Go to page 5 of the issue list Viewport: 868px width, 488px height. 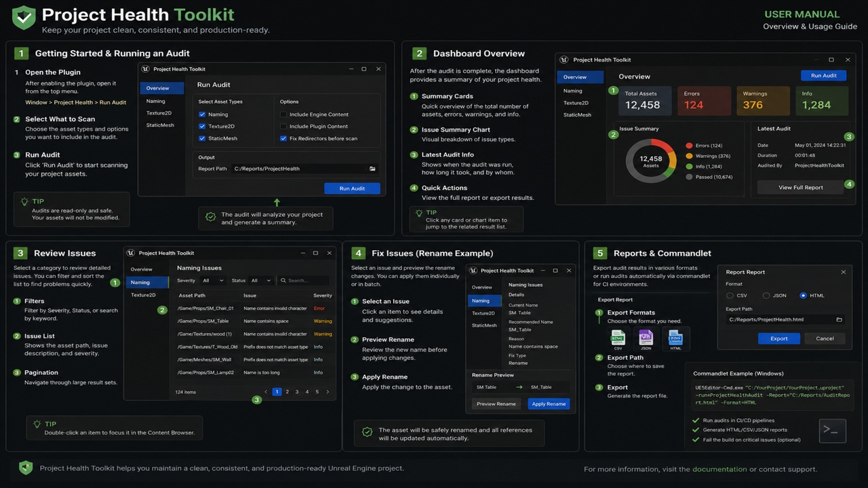click(x=317, y=392)
